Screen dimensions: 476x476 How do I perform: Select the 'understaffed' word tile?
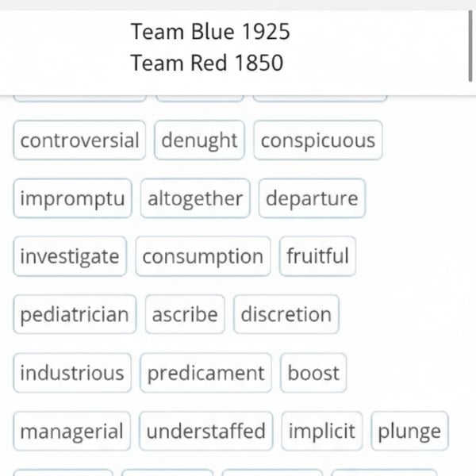click(205, 432)
